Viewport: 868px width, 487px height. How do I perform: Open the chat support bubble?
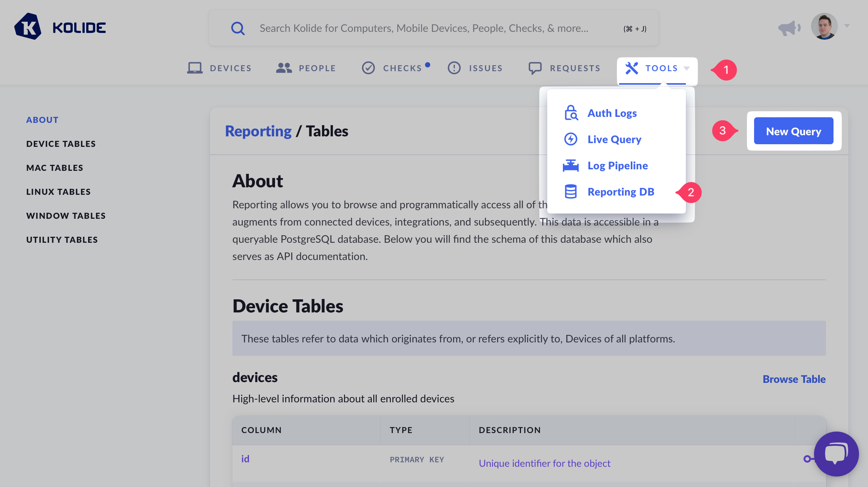(x=836, y=454)
